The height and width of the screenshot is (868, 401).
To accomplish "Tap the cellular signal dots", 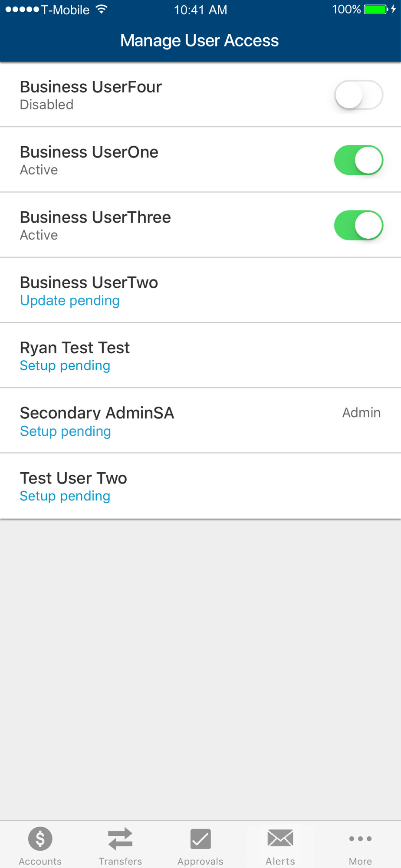I will [x=22, y=9].
